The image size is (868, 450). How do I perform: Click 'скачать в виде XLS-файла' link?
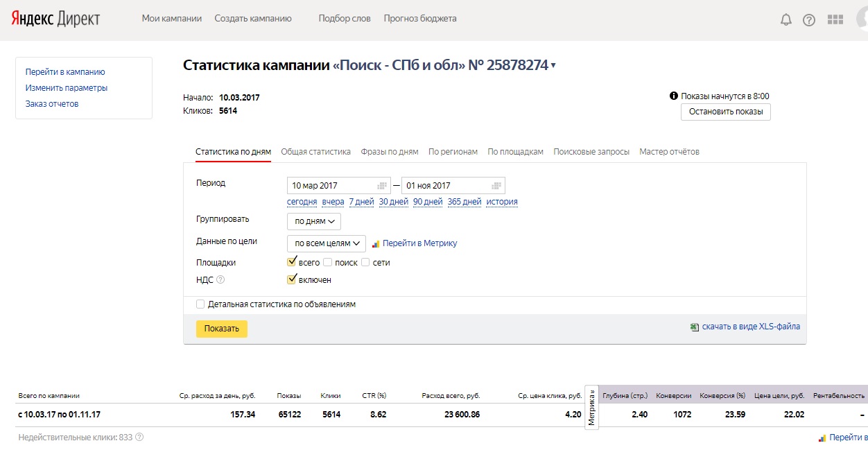click(751, 327)
